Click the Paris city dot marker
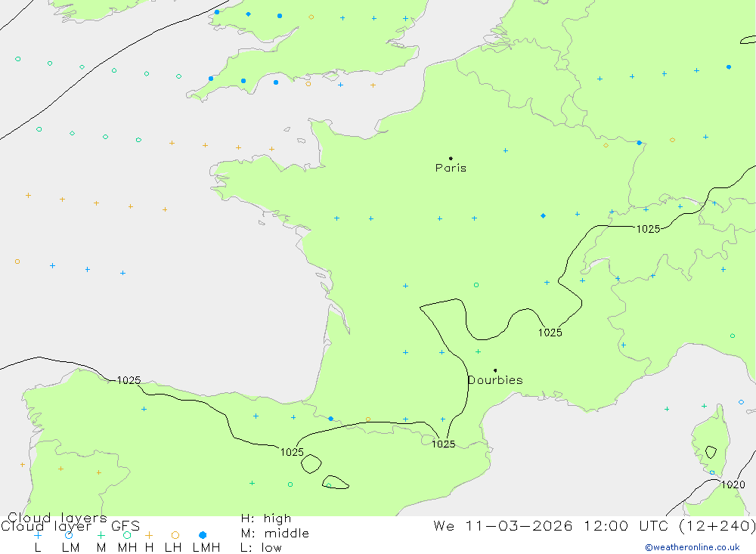The width and height of the screenshot is (756, 554). point(451,158)
